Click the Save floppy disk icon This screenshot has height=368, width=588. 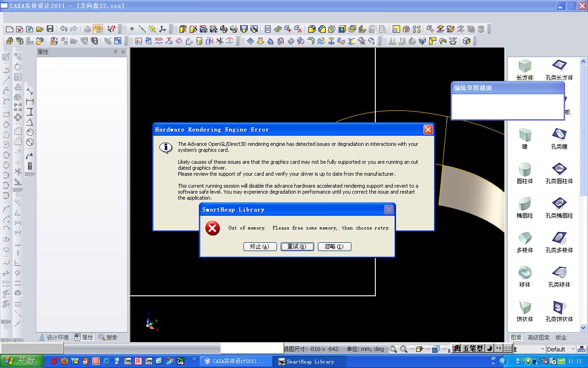[x=50, y=29]
